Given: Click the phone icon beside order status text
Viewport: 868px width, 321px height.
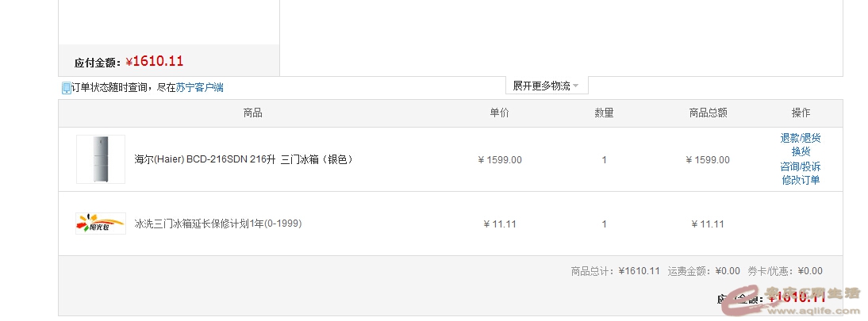Looking at the screenshot, I should (67, 88).
